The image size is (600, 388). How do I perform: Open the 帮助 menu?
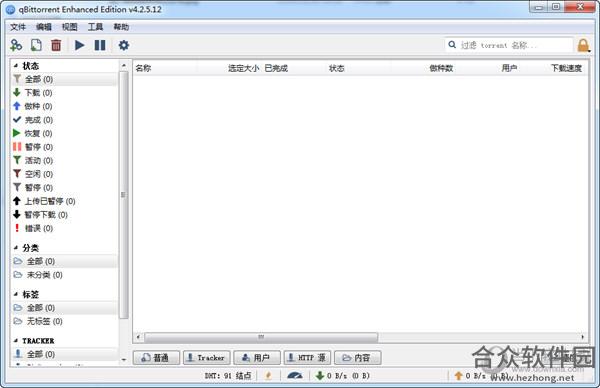click(x=121, y=27)
